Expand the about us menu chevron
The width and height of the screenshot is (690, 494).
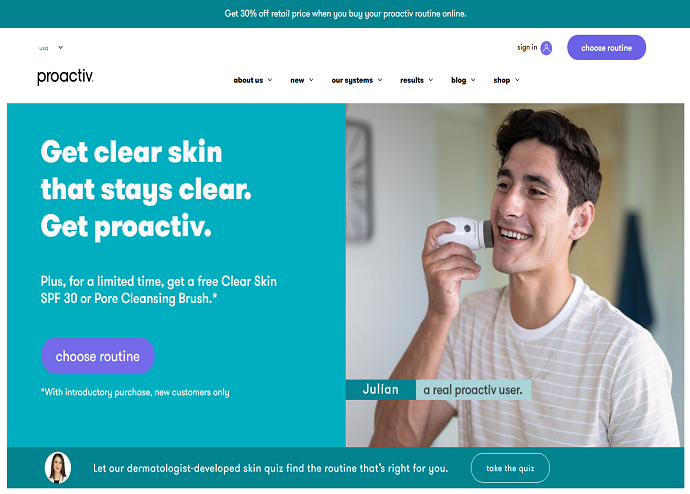[270, 80]
